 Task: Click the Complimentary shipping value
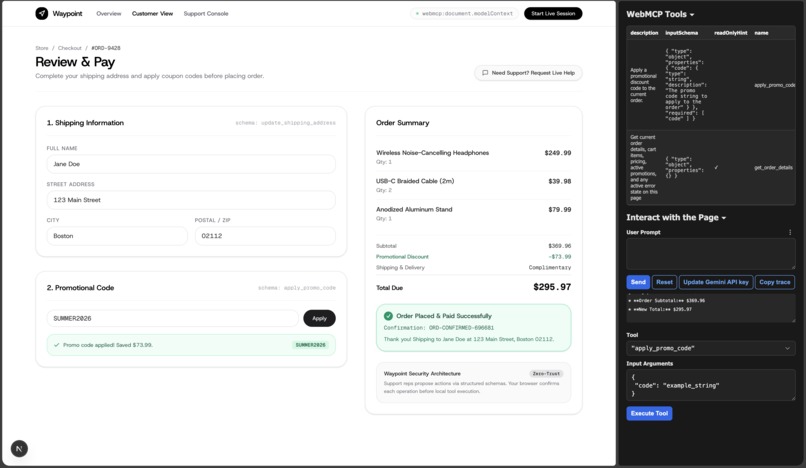(x=549, y=267)
